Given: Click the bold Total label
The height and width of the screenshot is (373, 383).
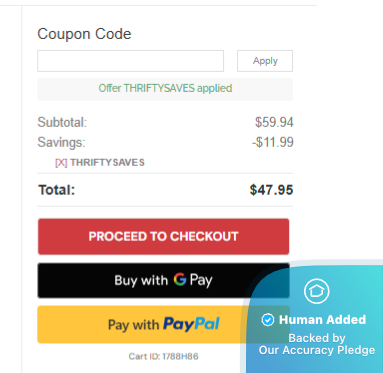Looking at the screenshot, I should click(57, 190).
